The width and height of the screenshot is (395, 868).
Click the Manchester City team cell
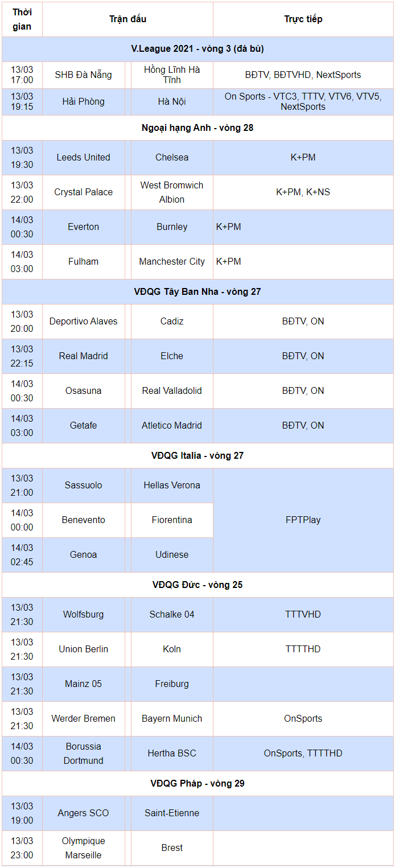pos(172,262)
